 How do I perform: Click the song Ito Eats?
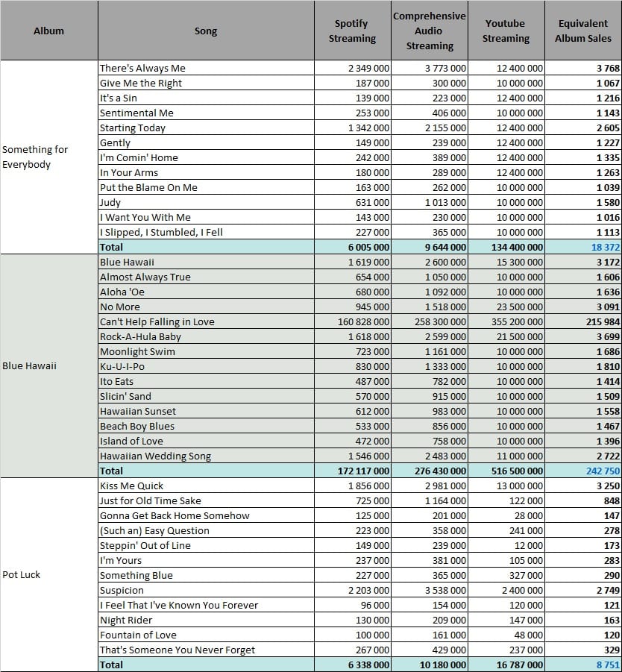206,381
